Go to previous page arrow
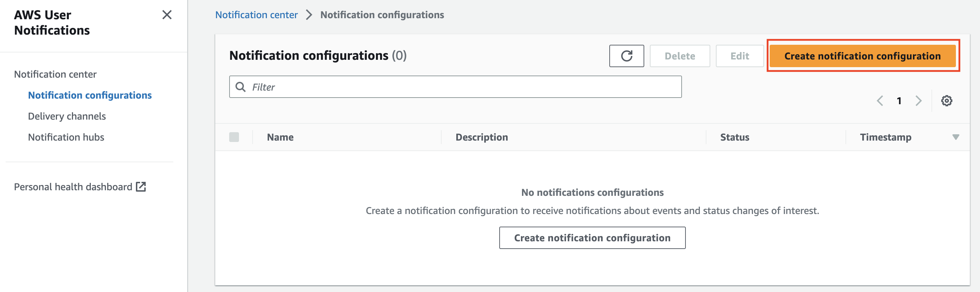The height and width of the screenshot is (292, 980). (880, 101)
